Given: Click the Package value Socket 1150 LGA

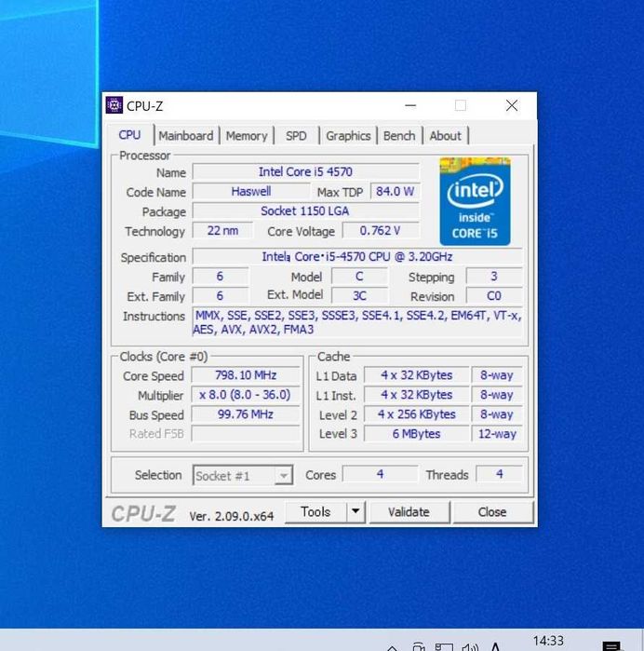Looking at the screenshot, I should 306,210.
